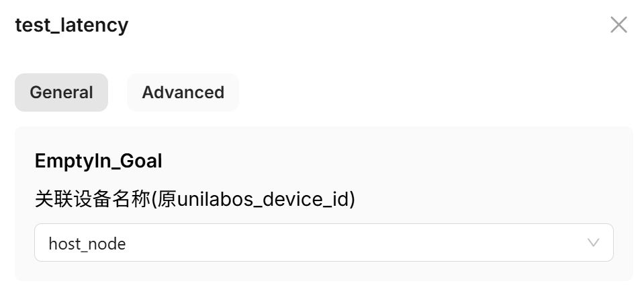Open the host_node device dropdown
This screenshot has width=644, height=302.
(323, 243)
